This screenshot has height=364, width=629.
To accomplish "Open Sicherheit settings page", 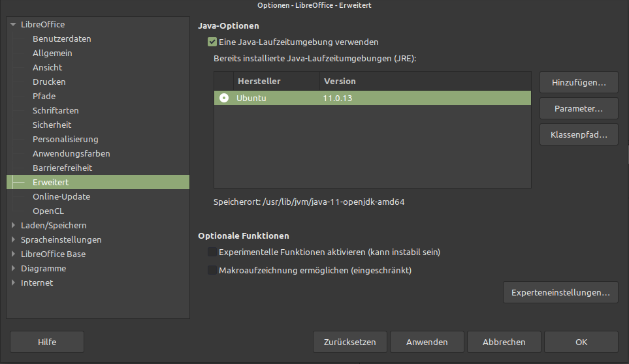I will (x=52, y=125).
